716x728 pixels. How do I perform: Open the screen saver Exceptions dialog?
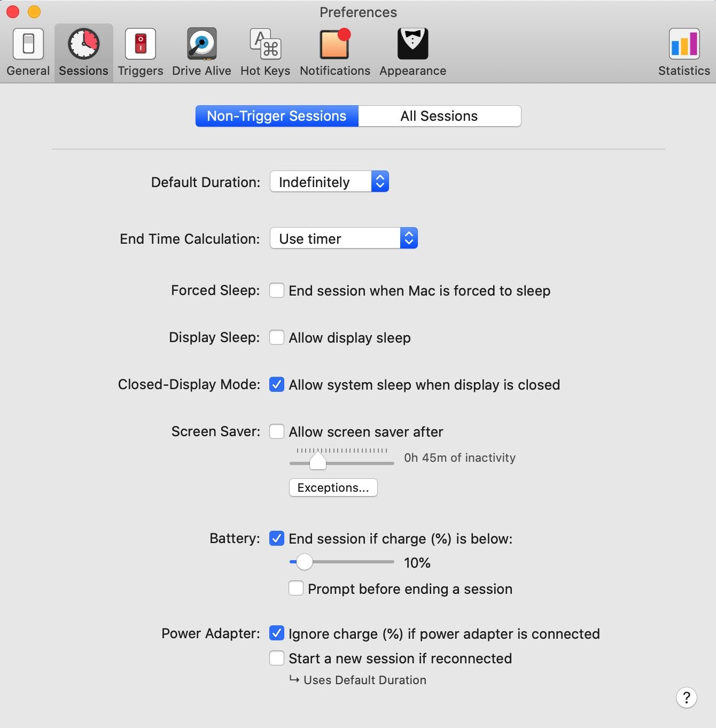[x=333, y=487]
